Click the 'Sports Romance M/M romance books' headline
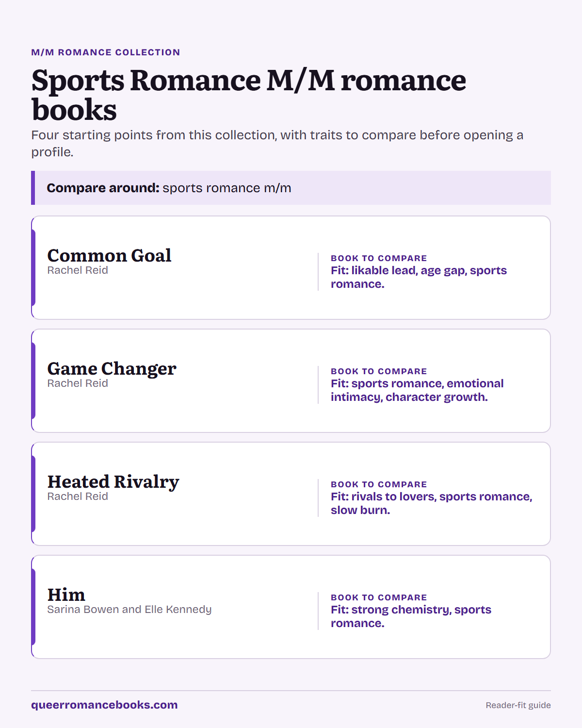582x728 pixels. pos(249,95)
